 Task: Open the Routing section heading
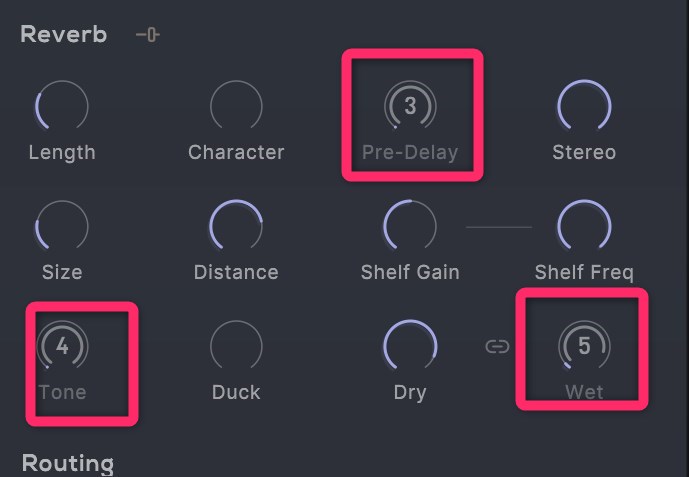[x=68, y=463]
